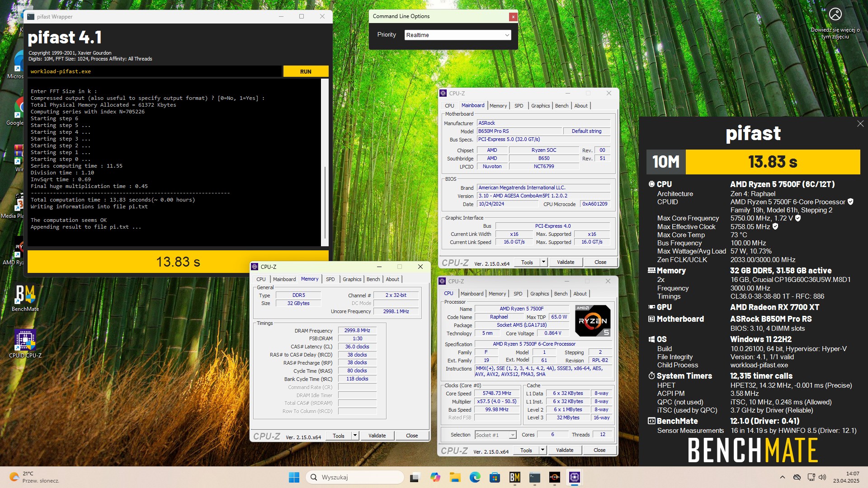Open the weather widget at 21°C

(x=34, y=477)
